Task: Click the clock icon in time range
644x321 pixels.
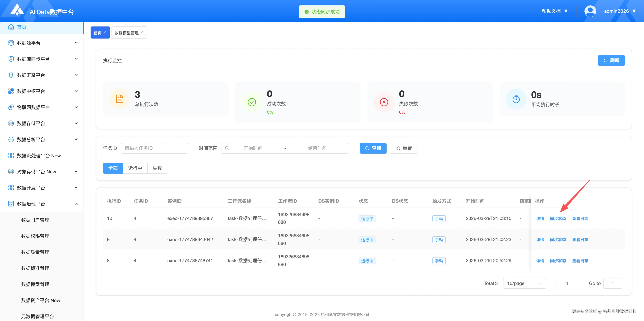Action: 227,148
